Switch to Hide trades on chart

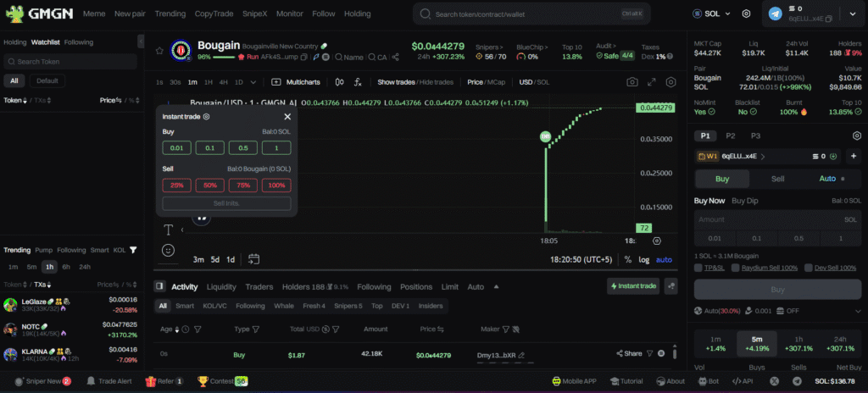(x=437, y=82)
